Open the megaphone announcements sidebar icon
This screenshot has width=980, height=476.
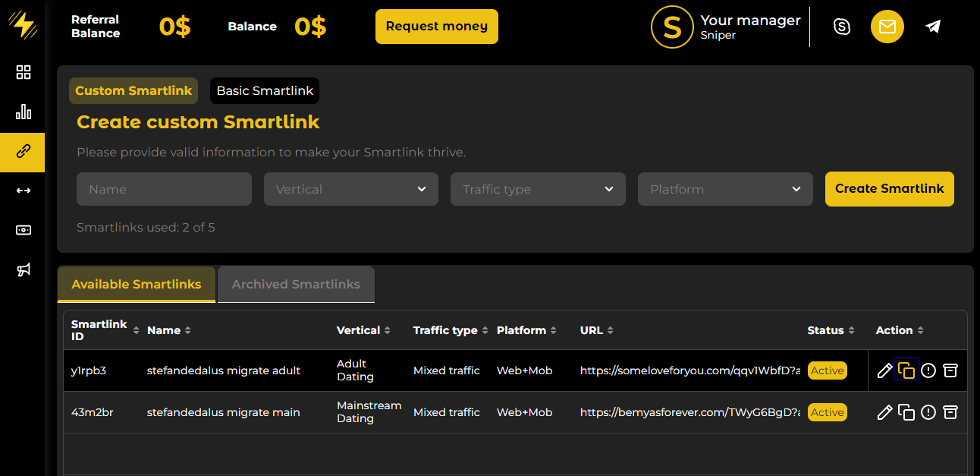(24, 270)
